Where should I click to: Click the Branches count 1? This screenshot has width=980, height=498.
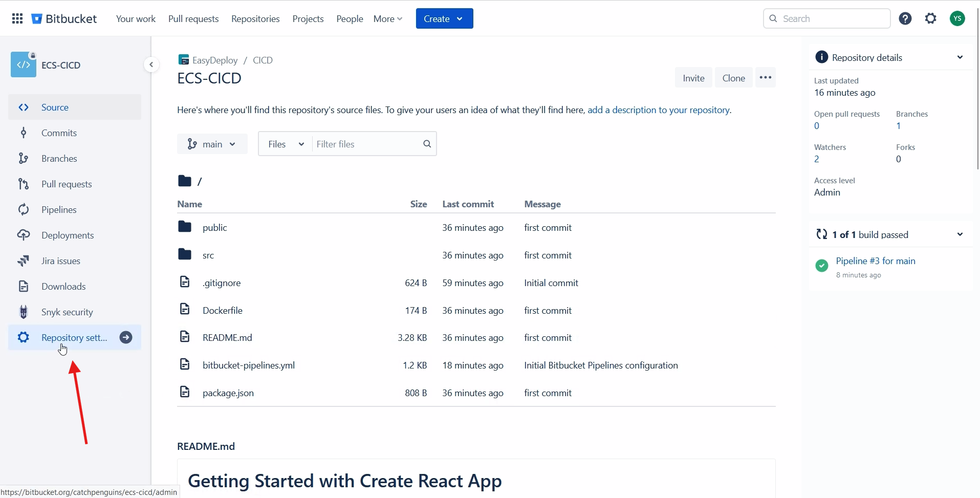(x=898, y=126)
